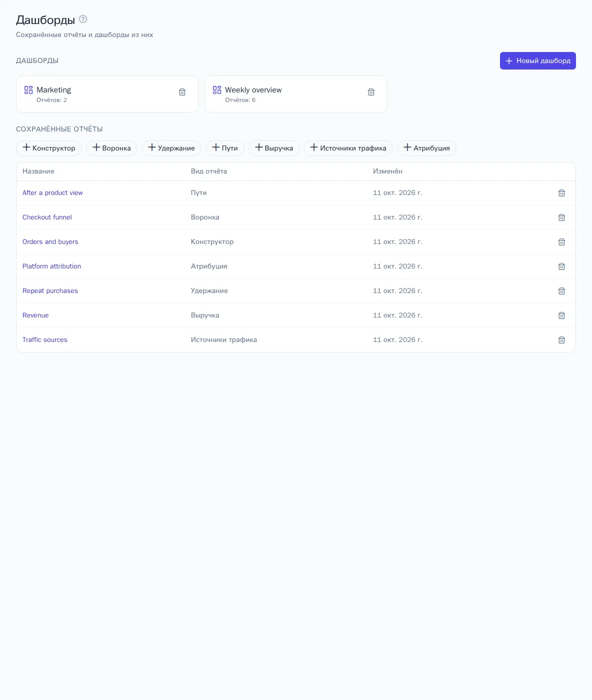The width and height of the screenshot is (592, 700).
Task: Delete the Repeat purchases report
Action: pos(561,291)
